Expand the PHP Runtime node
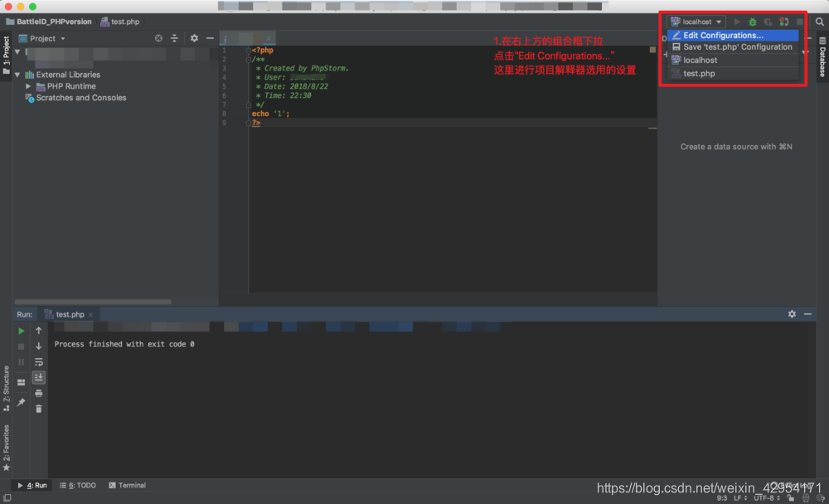Viewport: 829px width, 504px height. (x=28, y=86)
